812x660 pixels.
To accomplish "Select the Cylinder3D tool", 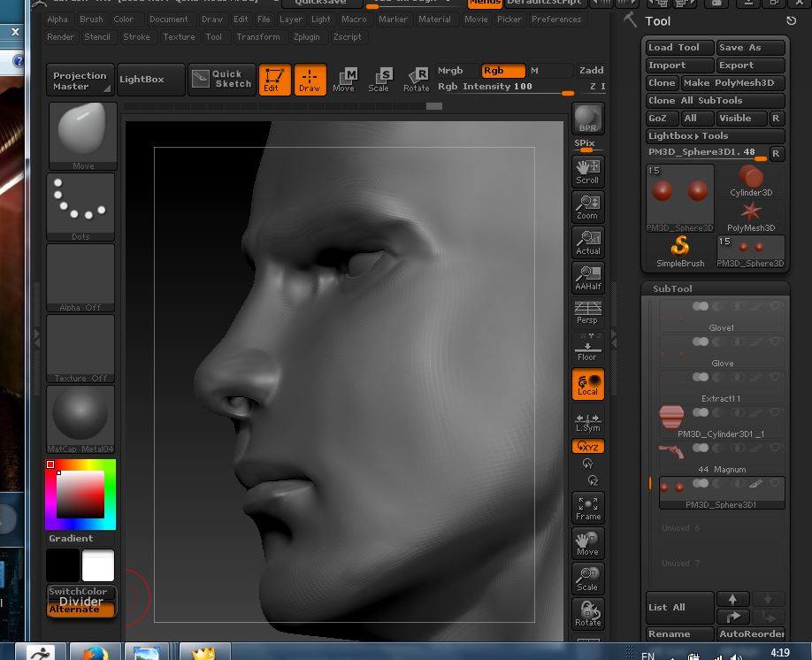I will coord(751,180).
